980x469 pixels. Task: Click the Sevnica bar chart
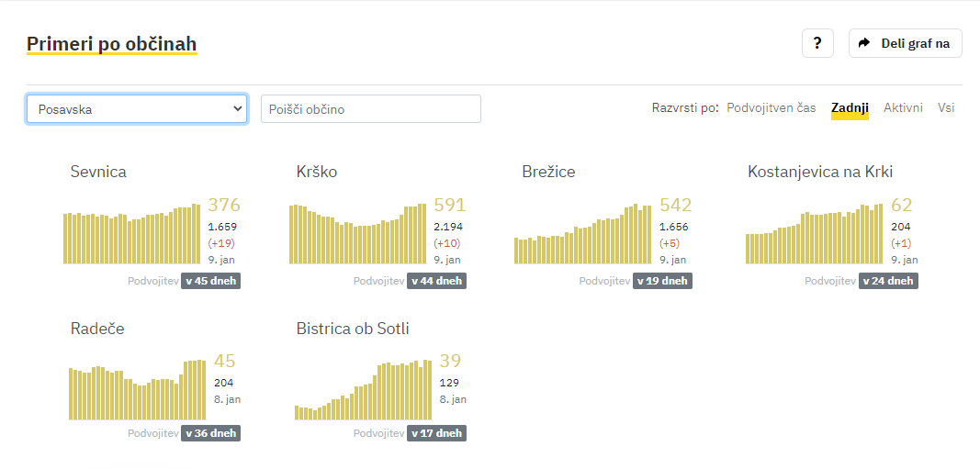click(132, 233)
